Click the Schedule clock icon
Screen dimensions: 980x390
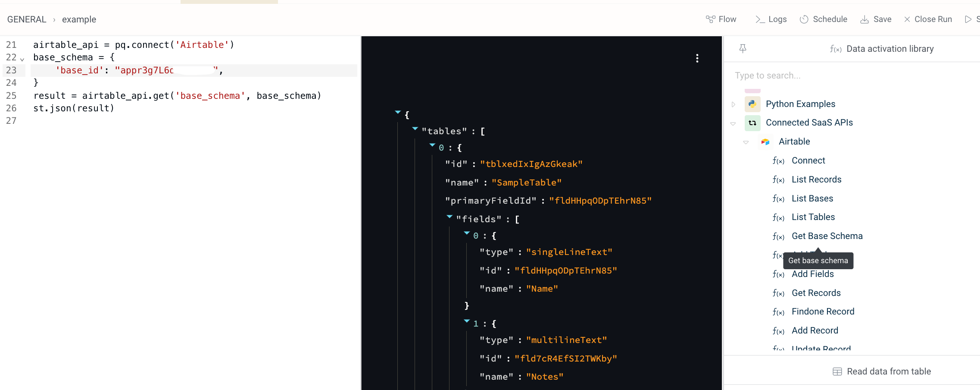tap(804, 19)
